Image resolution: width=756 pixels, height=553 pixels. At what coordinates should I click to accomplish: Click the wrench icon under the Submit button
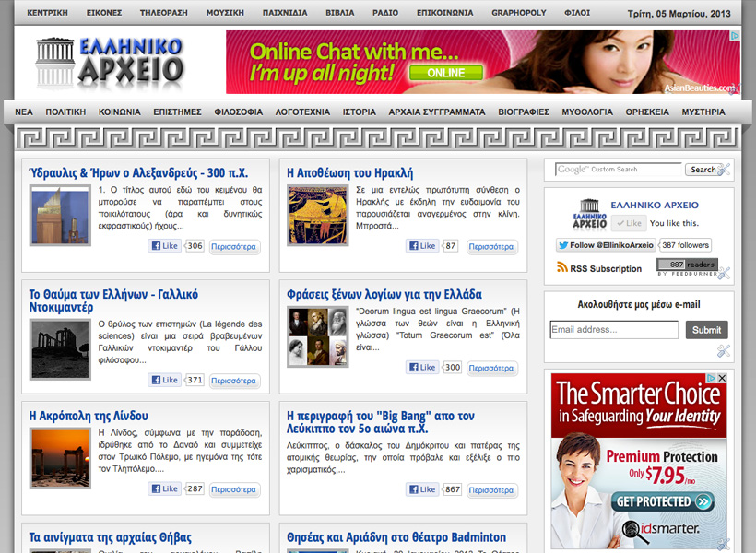click(724, 351)
